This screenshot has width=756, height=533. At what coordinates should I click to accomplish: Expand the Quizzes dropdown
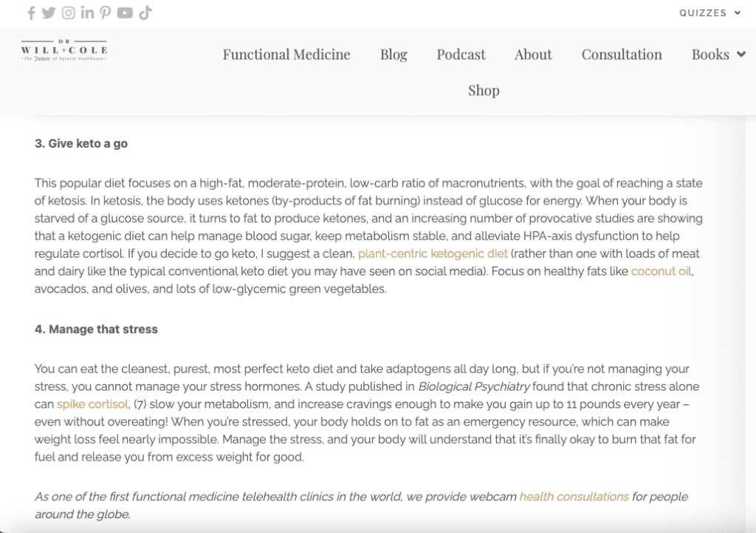coord(709,13)
